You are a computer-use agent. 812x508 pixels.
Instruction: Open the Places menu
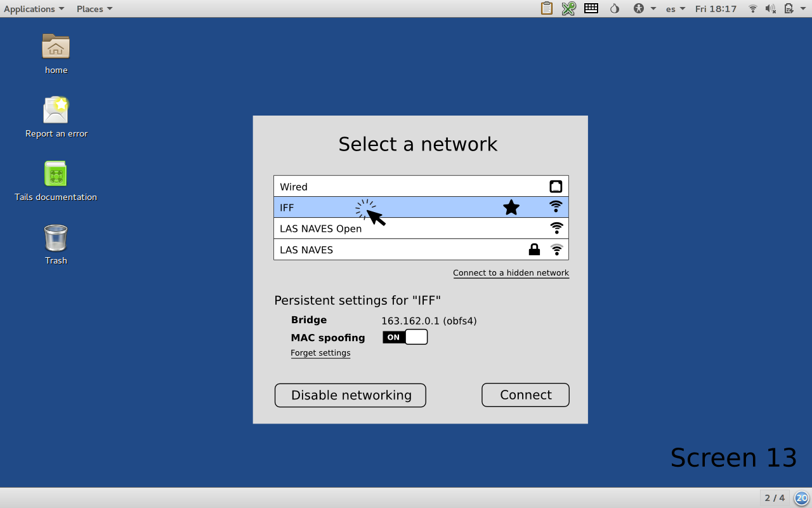(x=95, y=8)
